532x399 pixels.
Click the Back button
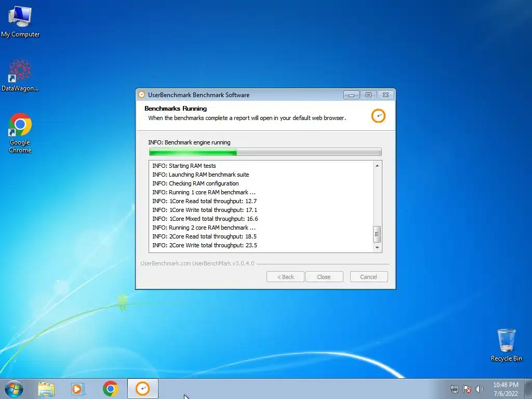[x=285, y=277]
